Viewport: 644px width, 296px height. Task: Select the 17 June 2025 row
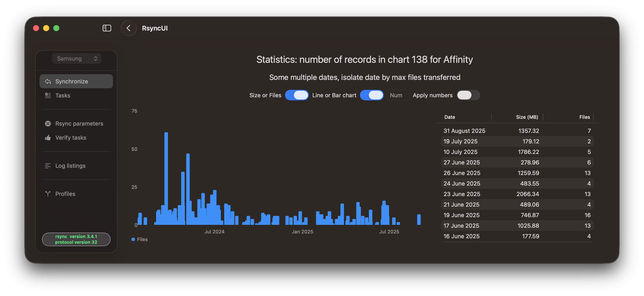[x=517, y=226]
